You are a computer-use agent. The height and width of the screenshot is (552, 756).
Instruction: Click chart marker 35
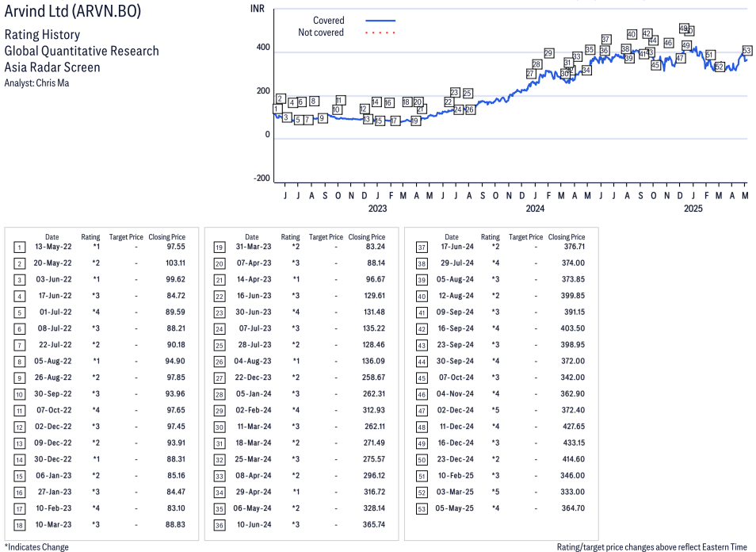tap(590, 49)
